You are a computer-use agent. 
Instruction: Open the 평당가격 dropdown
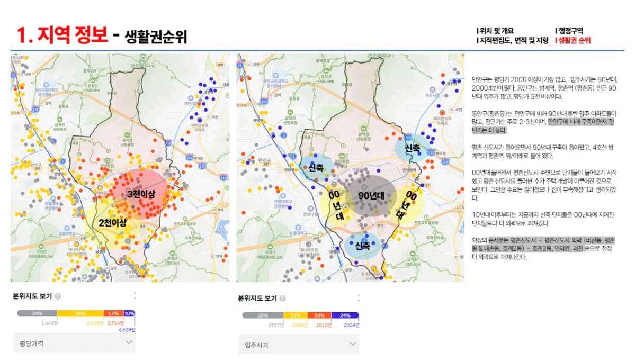click(74, 343)
